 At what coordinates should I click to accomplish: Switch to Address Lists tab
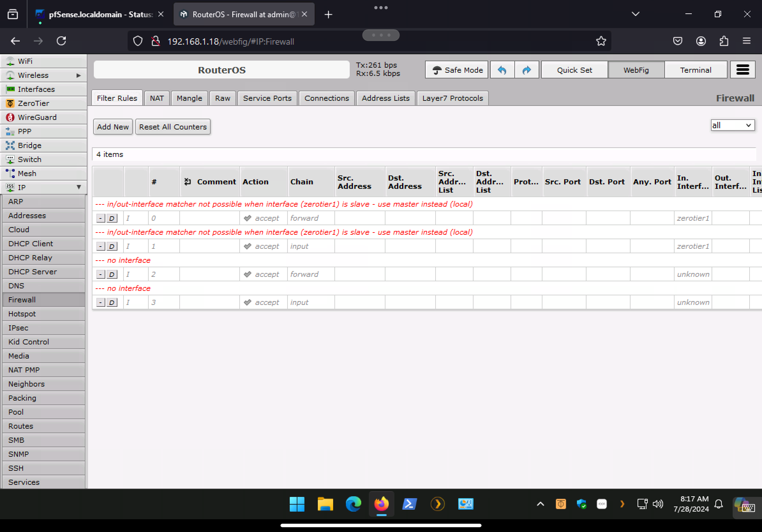pos(385,98)
